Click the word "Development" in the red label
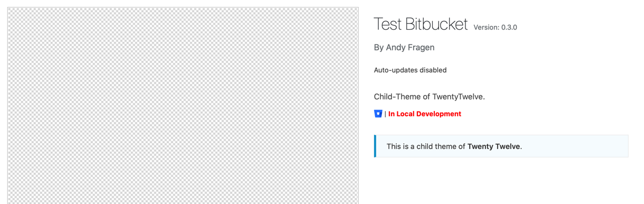This screenshot has width=644, height=204. coord(438,114)
